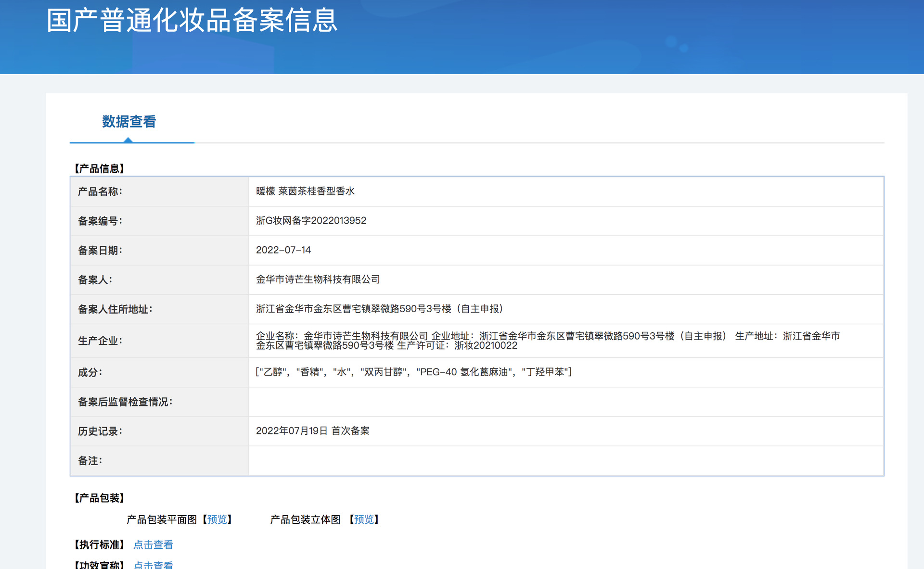This screenshot has width=924, height=569.
Task: Click product name value 暖檬 莱茵茶桂香型香水
Action: pyautogui.click(x=305, y=191)
